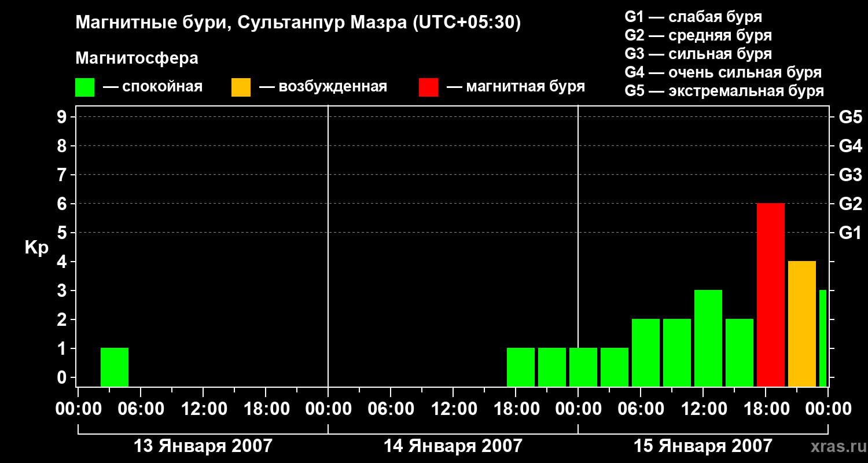
Task: Click the '— спокойная' legend label
Action: tap(153, 87)
